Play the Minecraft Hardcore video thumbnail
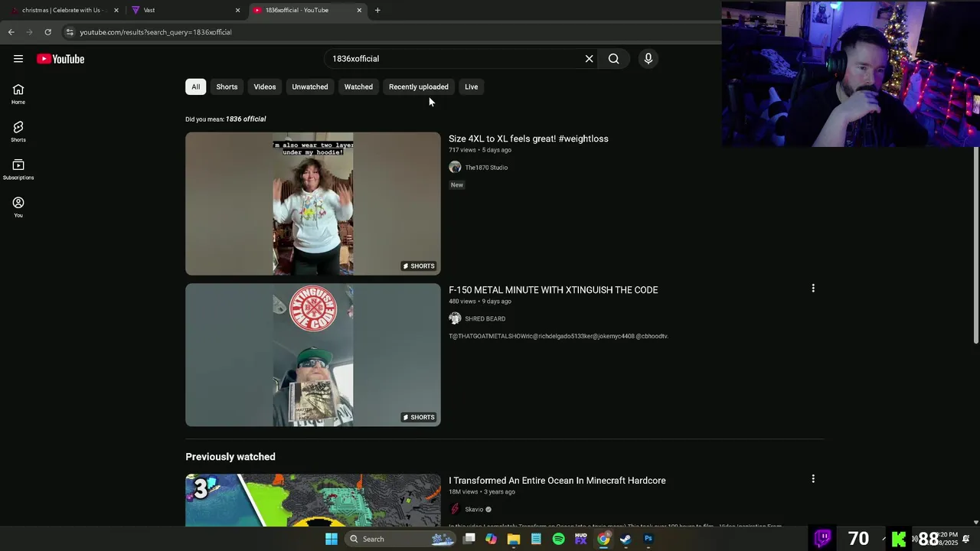The height and width of the screenshot is (551, 980). (x=313, y=500)
